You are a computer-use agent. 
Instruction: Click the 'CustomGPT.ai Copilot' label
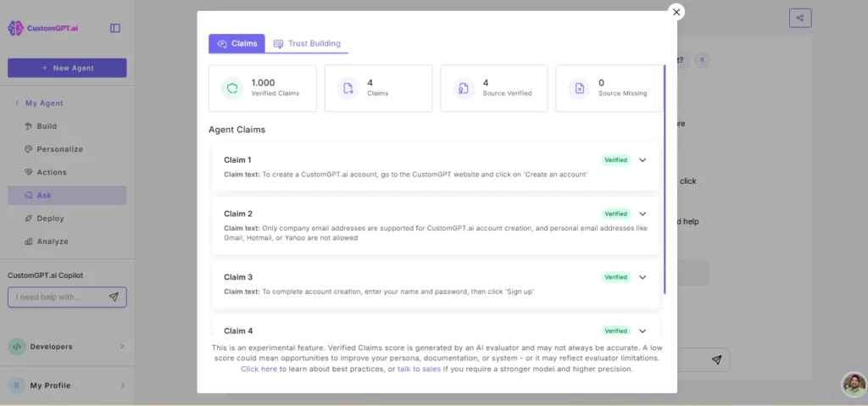point(46,275)
